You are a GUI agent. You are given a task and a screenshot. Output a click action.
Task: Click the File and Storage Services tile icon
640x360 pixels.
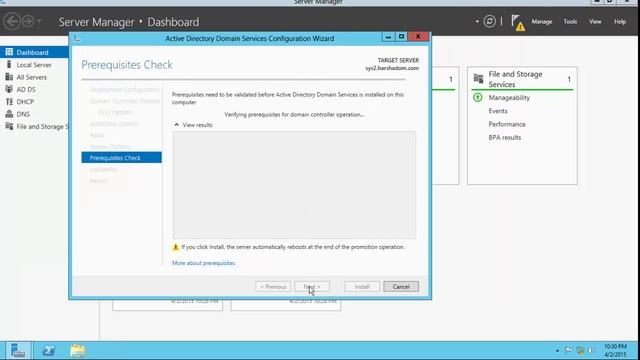478,78
